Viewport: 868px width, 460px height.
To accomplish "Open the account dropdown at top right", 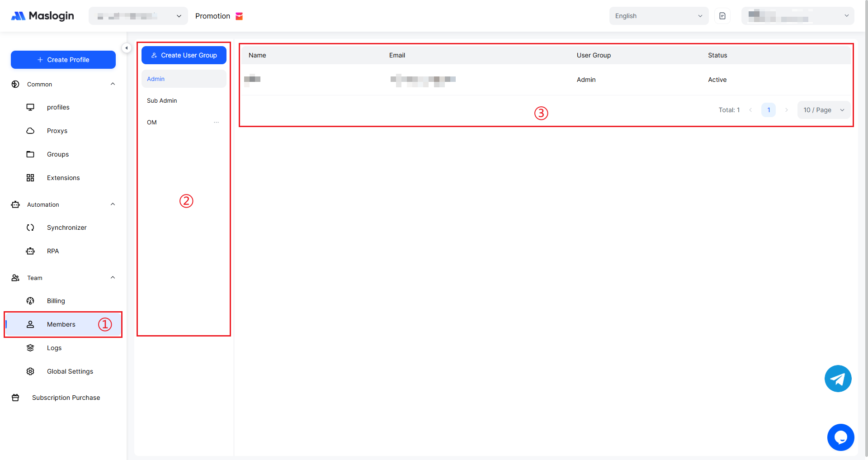I will click(797, 16).
